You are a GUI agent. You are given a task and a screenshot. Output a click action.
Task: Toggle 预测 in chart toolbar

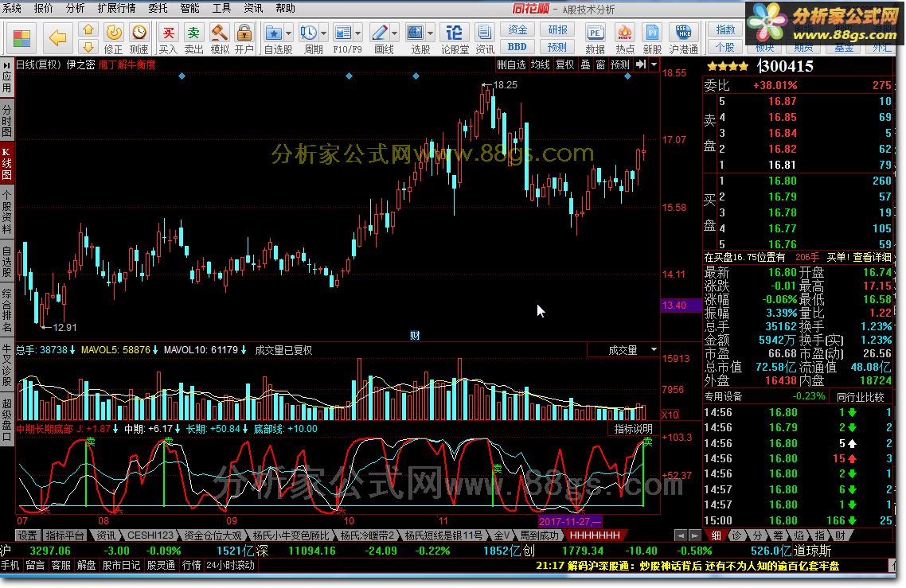pyautogui.click(x=620, y=64)
